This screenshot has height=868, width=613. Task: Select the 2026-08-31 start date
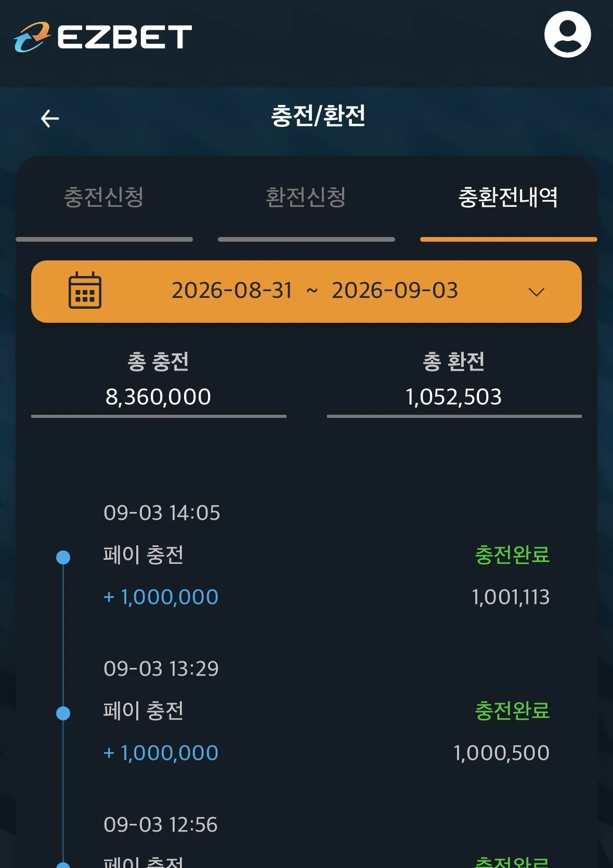point(232,291)
